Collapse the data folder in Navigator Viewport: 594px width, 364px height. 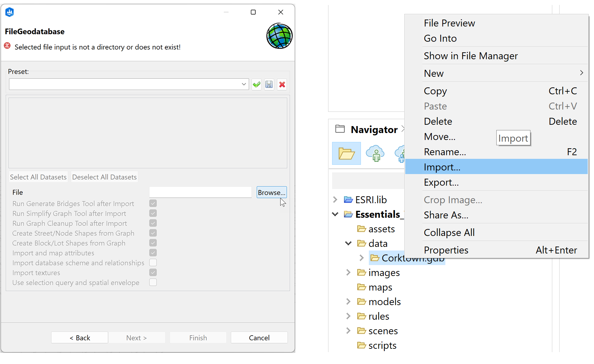(348, 243)
